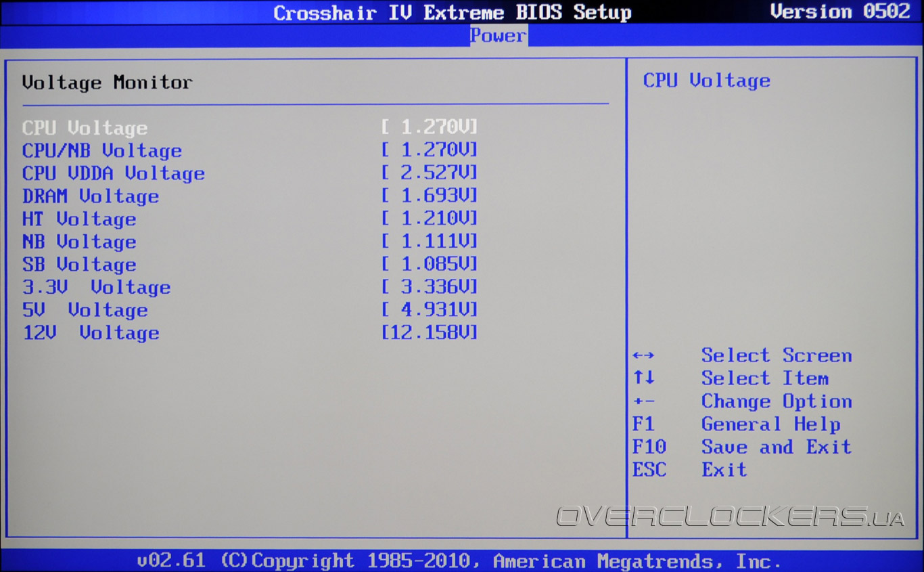Click the 1.210V HT value
Image resolution: width=924 pixels, height=572 pixels.
point(430,218)
